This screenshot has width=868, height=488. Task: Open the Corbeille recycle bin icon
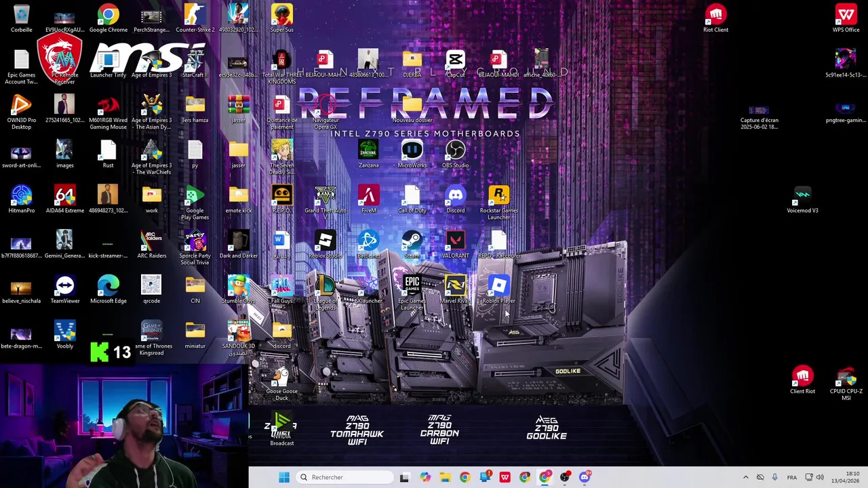pos(21,18)
